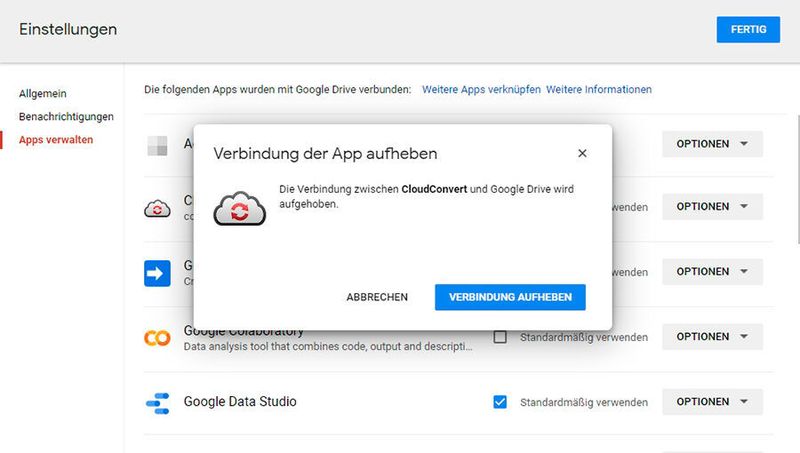This screenshot has height=453, width=800.
Task: Click the Google Data Studio name text
Action: pyautogui.click(x=240, y=401)
